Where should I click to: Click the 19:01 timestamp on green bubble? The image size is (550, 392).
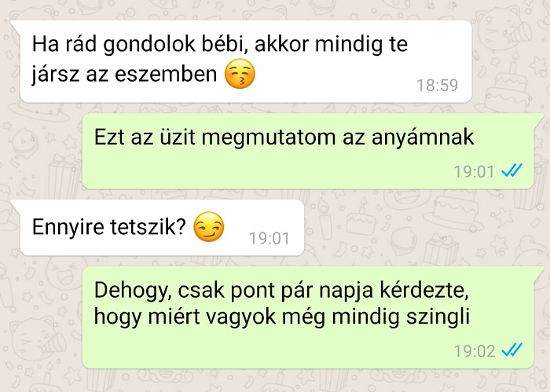pyautogui.click(x=475, y=172)
